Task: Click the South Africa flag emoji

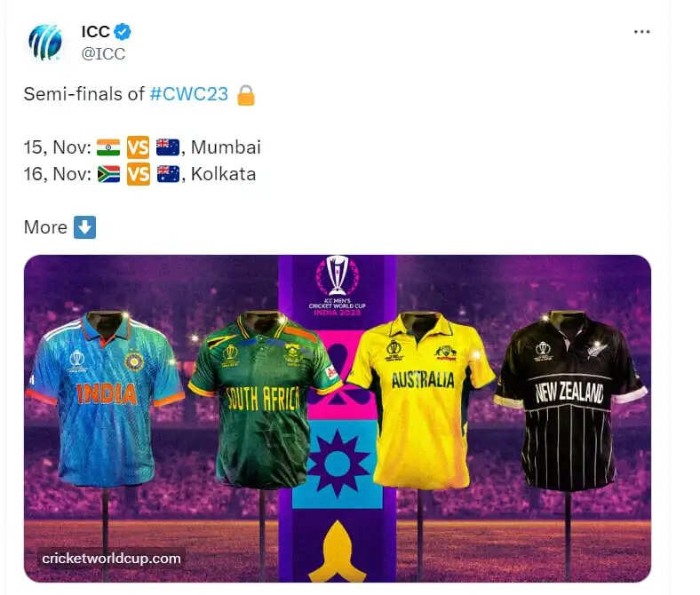Action: tap(108, 174)
